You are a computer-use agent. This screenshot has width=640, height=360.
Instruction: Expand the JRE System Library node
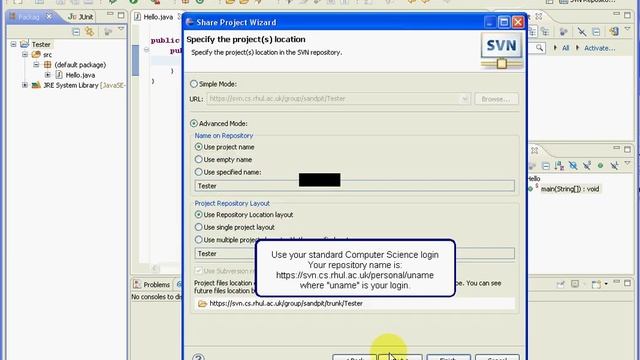[x=25, y=85]
